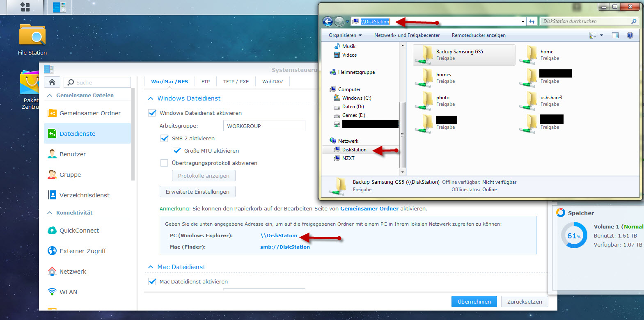The height and width of the screenshot is (320, 644).
Task: Click the Verzeichnisdienst icon
Action: pos(52,195)
